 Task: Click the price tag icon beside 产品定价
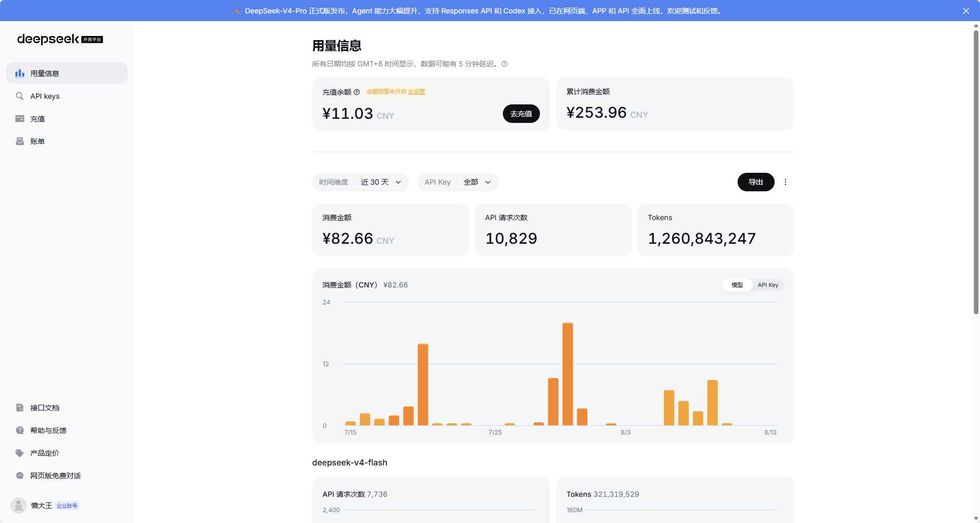[20, 453]
